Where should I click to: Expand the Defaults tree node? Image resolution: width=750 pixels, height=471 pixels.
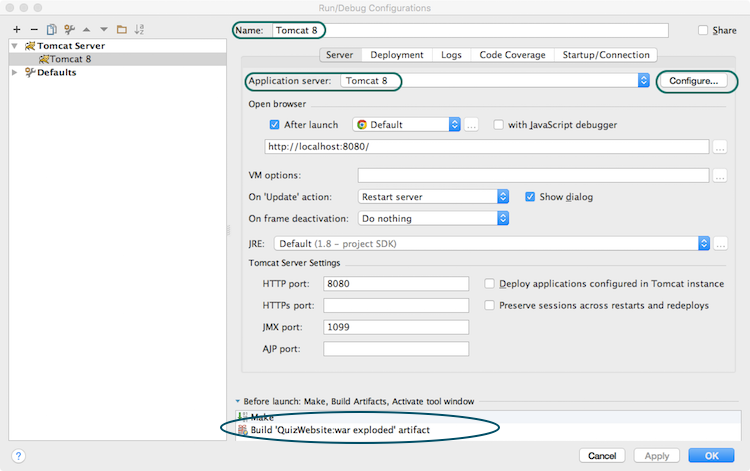click(15, 72)
